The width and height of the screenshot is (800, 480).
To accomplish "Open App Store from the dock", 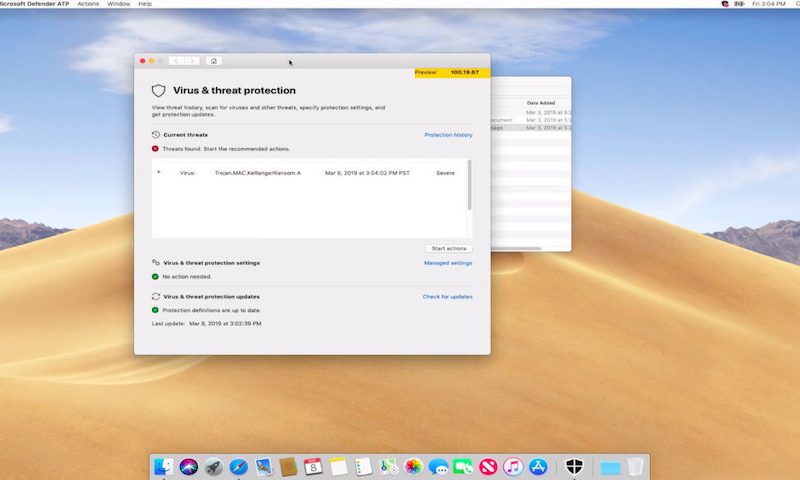I will pyautogui.click(x=538, y=466).
